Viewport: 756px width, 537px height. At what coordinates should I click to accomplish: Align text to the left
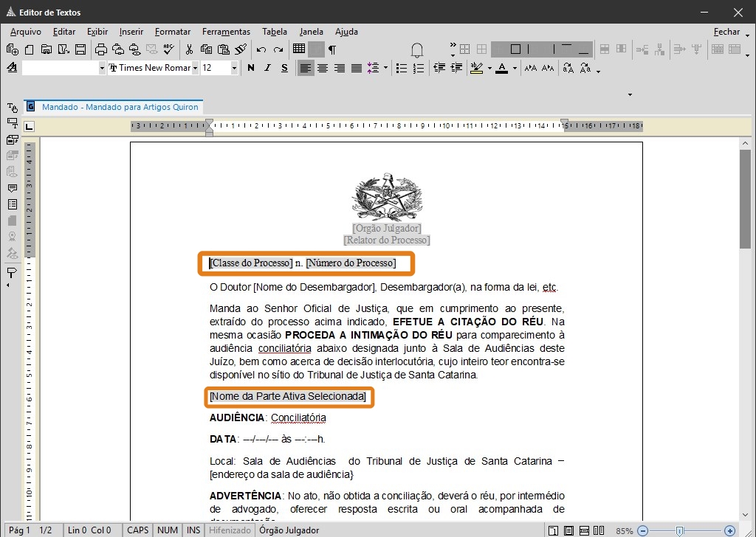pyautogui.click(x=305, y=69)
